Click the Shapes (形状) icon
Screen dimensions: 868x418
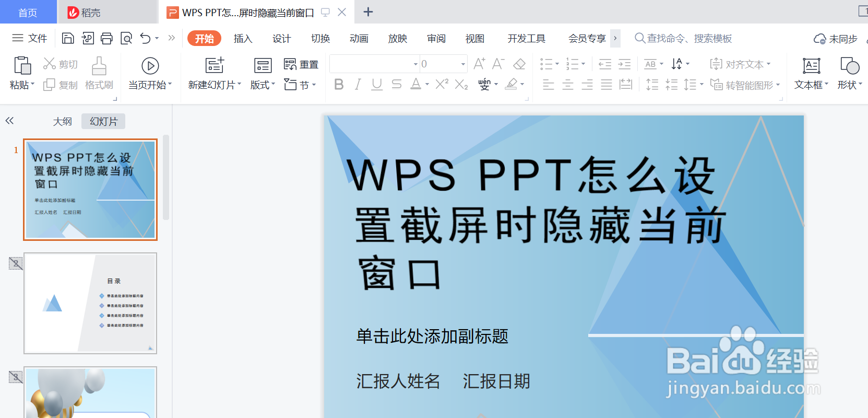click(x=850, y=66)
